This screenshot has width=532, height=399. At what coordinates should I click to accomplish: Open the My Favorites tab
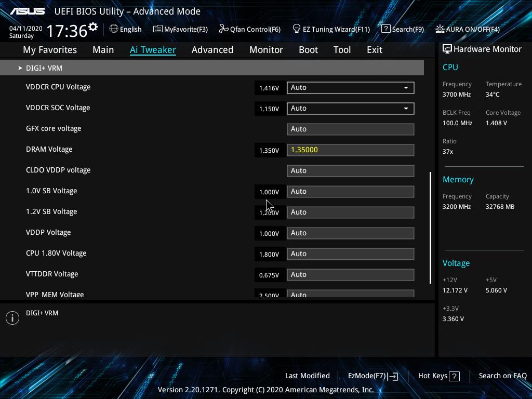pos(50,50)
